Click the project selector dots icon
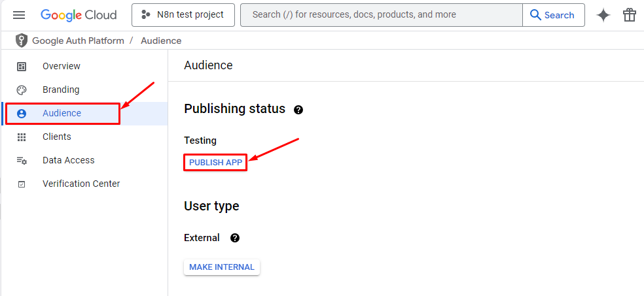 [146, 15]
